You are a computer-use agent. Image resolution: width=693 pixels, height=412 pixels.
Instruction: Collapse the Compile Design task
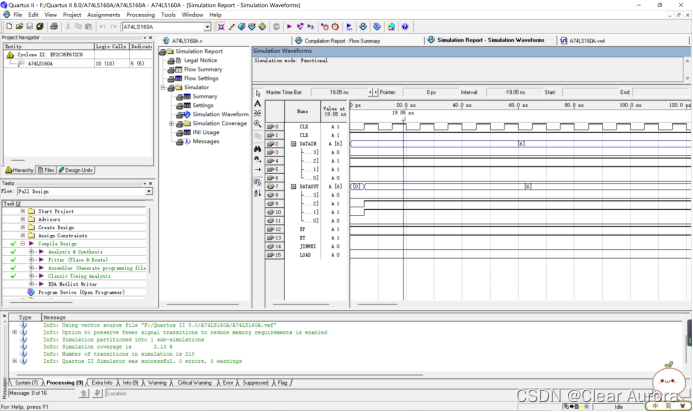pos(23,244)
